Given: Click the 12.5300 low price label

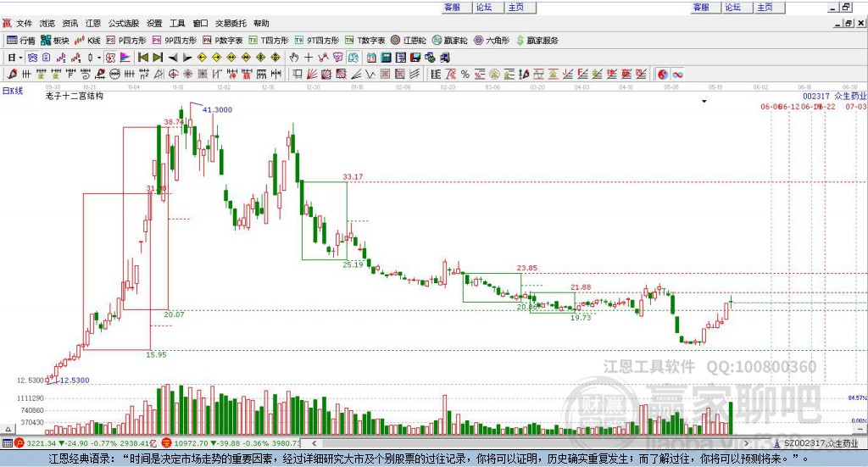Looking at the screenshot, I should point(75,381).
